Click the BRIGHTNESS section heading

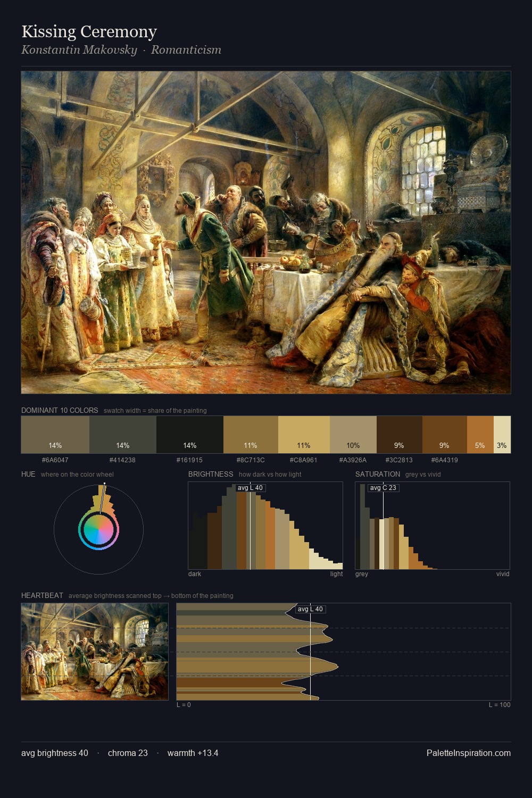211,474
